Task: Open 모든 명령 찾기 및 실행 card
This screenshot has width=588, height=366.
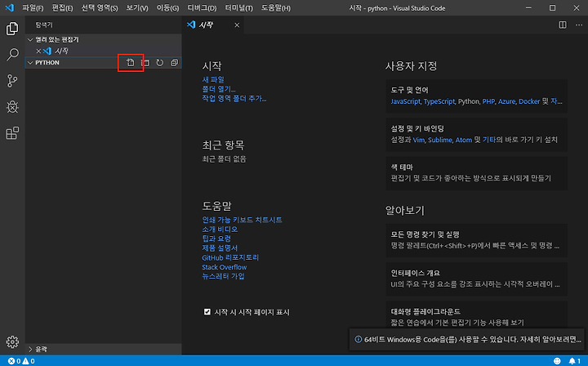Action: click(476, 240)
